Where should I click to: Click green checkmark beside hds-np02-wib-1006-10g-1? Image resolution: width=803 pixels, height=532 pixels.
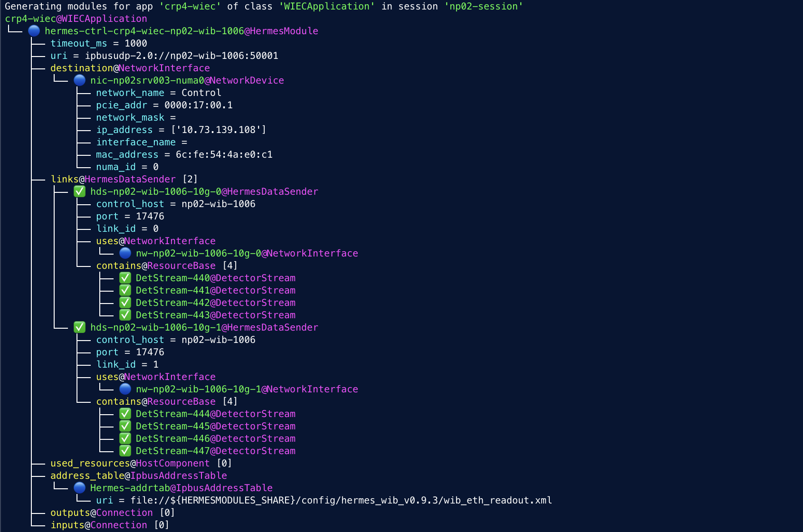(79, 327)
